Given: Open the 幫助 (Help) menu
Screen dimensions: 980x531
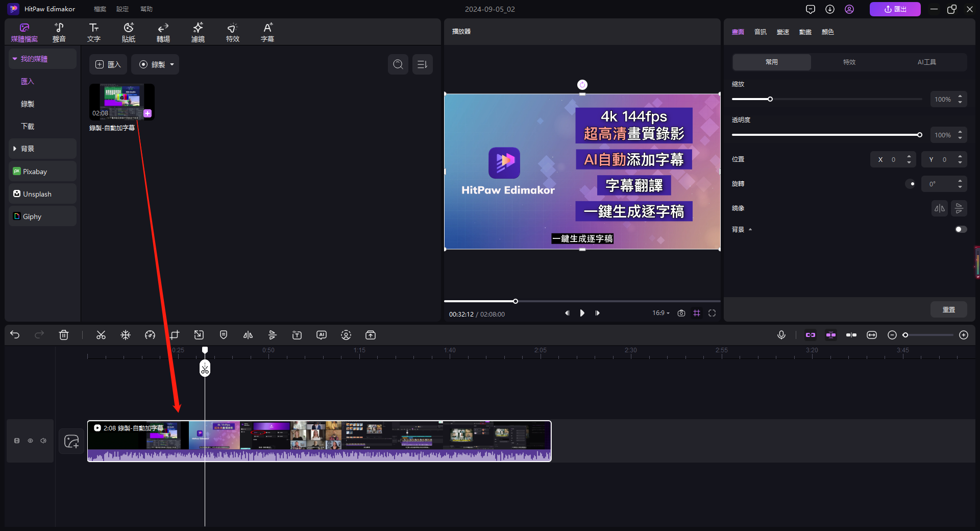Looking at the screenshot, I should (x=146, y=9).
